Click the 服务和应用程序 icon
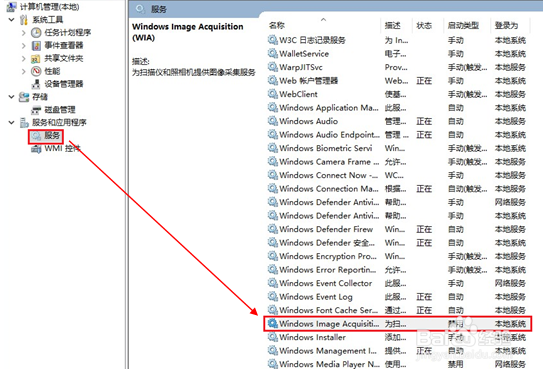The height and width of the screenshot is (374, 543). [24, 123]
